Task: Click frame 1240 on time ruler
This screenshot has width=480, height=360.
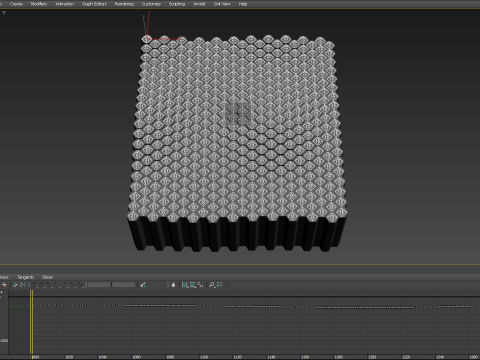Action: (x=440, y=357)
